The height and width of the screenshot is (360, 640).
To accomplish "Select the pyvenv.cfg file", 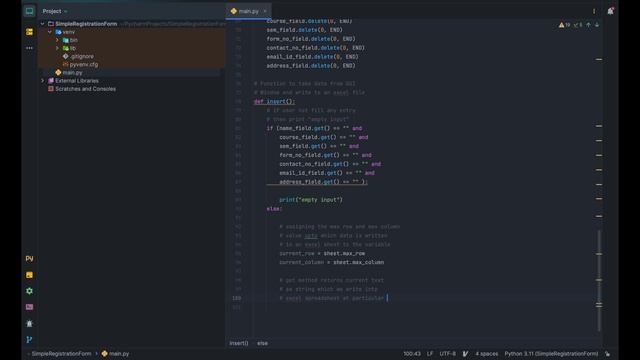I will click(83, 64).
